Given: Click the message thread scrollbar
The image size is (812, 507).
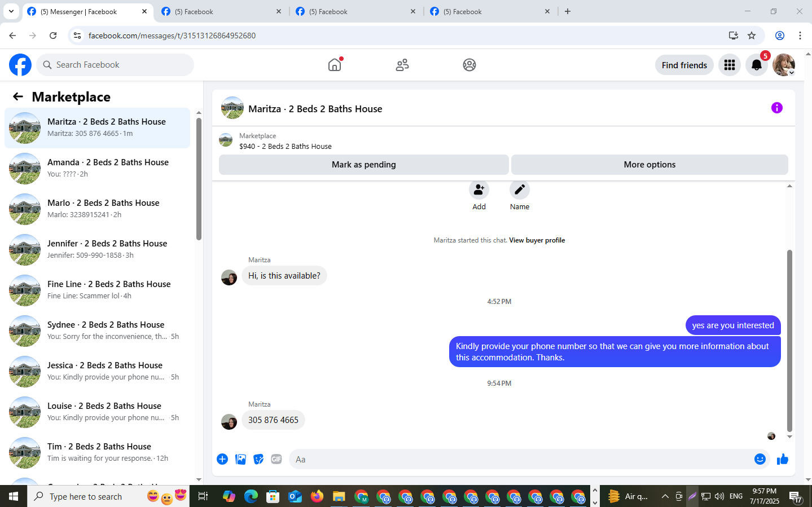Looking at the screenshot, I should click(789, 341).
